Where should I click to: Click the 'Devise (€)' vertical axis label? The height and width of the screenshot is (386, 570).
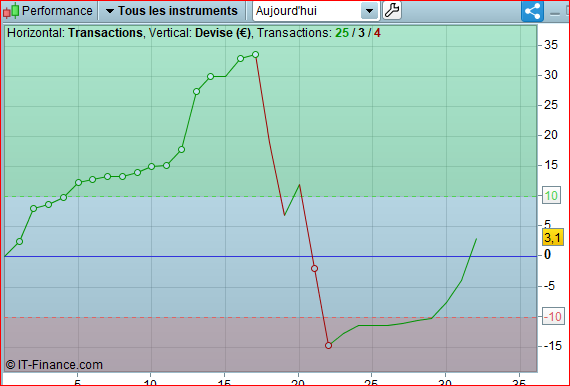tap(223, 33)
